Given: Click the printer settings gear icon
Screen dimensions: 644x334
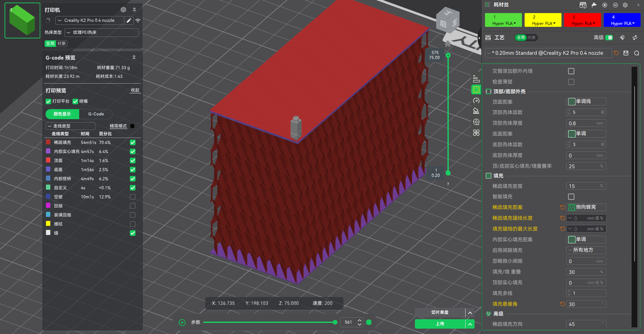Looking at the screenshot, I should (123, 10).
